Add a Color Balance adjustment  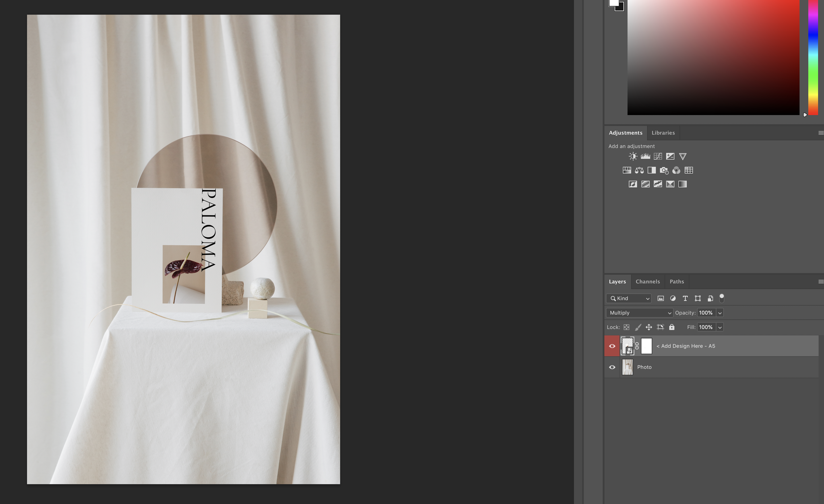tap(639, 170)
